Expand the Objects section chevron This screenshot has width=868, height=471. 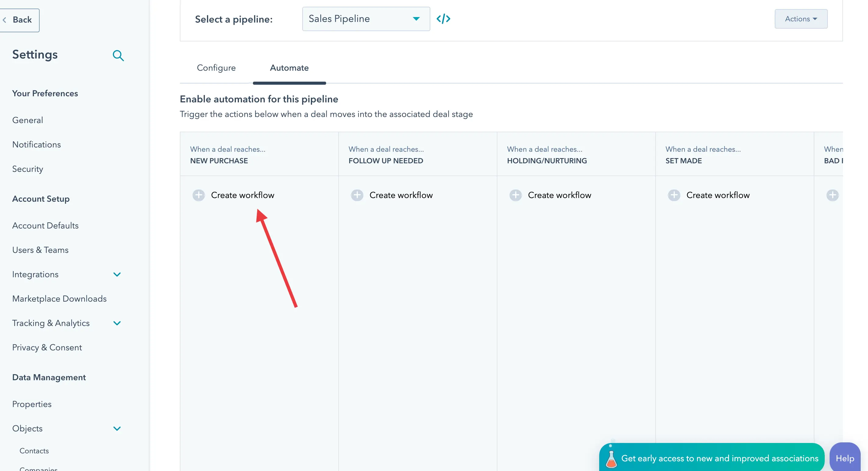[x=117, y=429]
